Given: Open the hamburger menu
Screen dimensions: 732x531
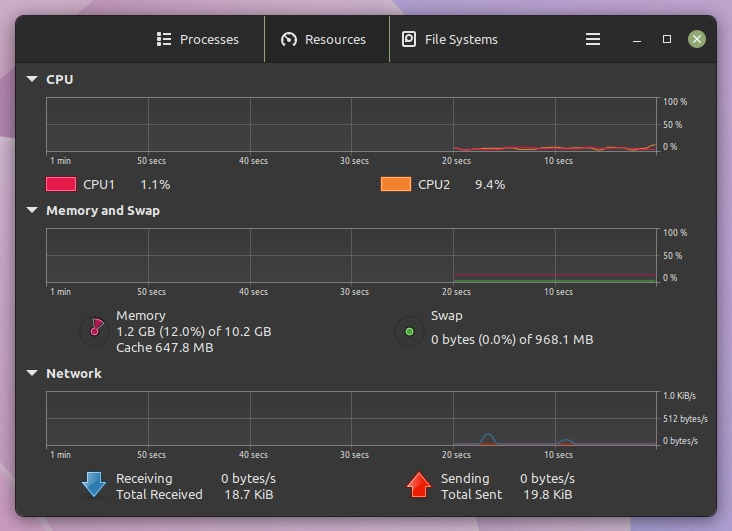Looking at the screenshot, I should click(x=593, y=39).
